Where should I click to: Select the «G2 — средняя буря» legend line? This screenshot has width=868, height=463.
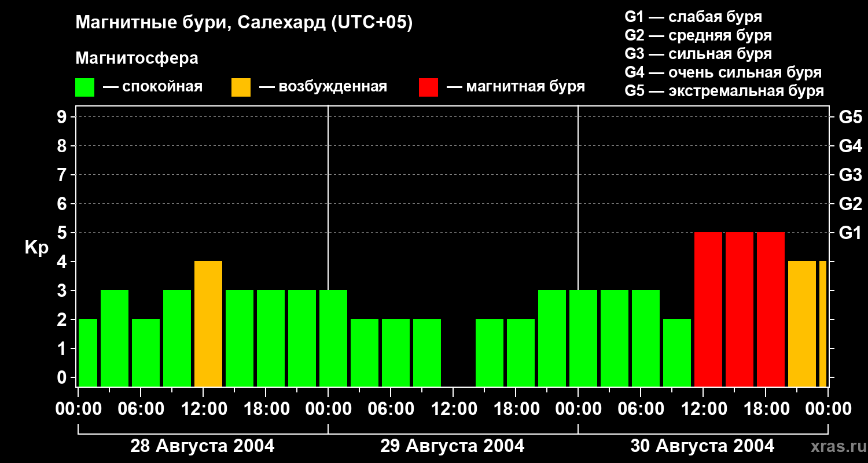(698, 35)
